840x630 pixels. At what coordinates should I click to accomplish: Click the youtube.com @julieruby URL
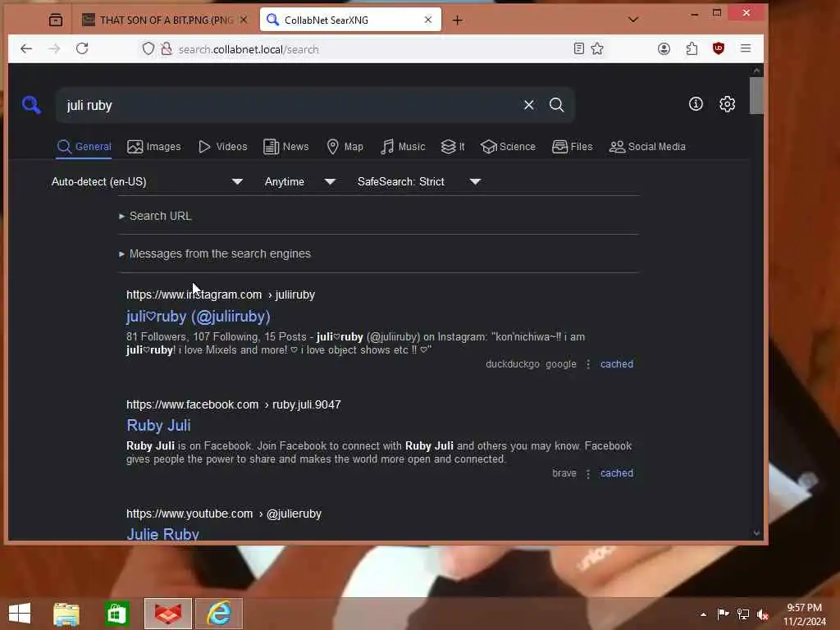tap(224, 514)
